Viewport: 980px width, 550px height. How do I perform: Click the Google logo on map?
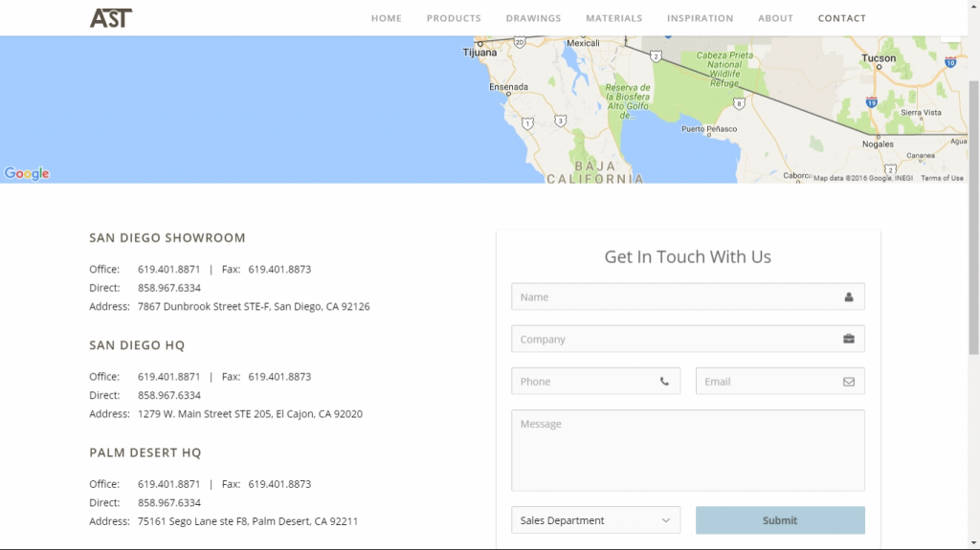coord(27,173)
